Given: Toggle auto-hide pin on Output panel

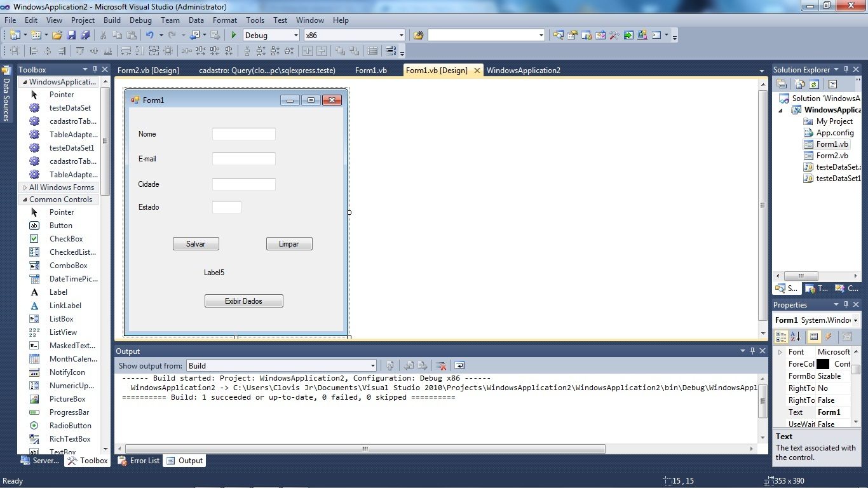Looking at the screenshot, I should tap(752, 351).
